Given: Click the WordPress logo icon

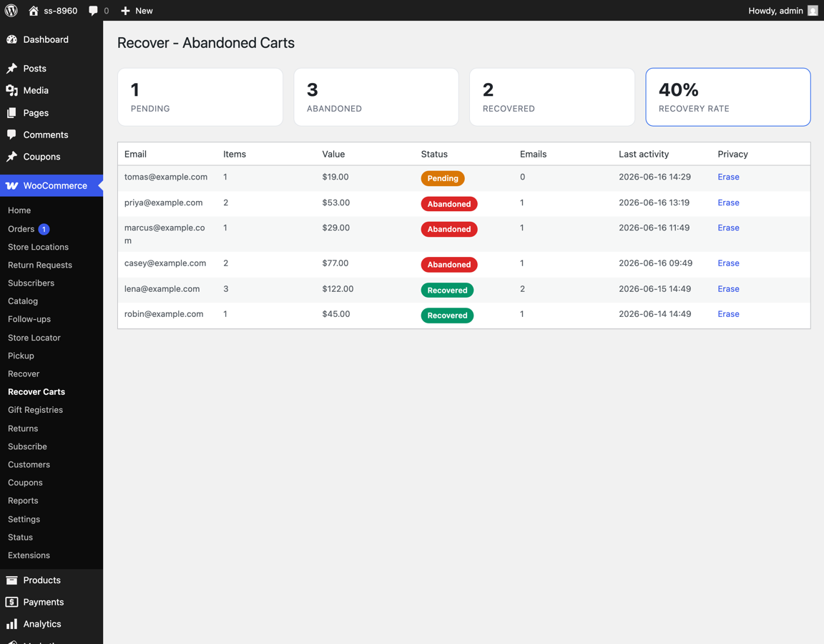Looking at the screenshot, I should coord(11,11).
